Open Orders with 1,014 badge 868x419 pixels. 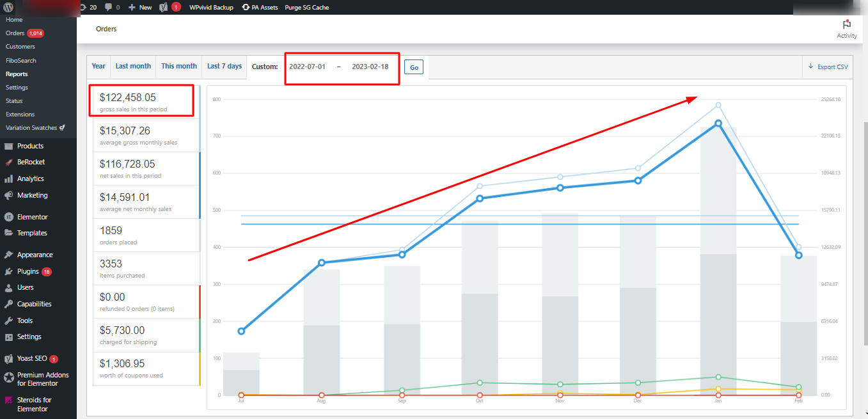24,33
